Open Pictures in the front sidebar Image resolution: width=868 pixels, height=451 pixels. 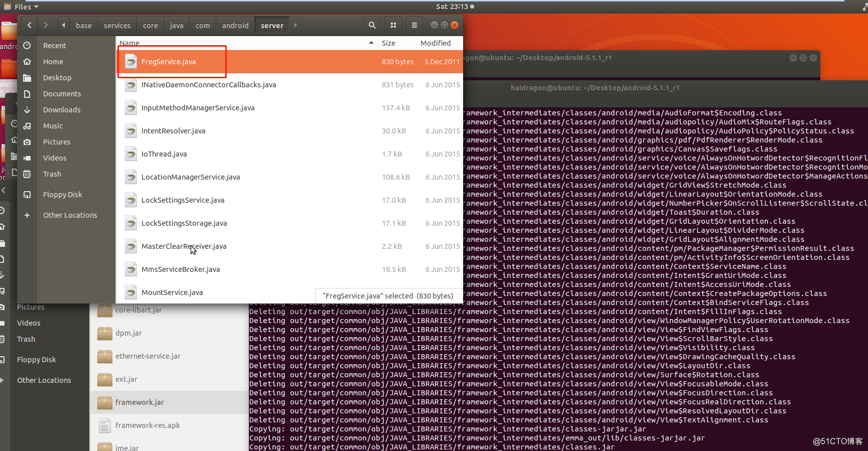coord(57,142)
